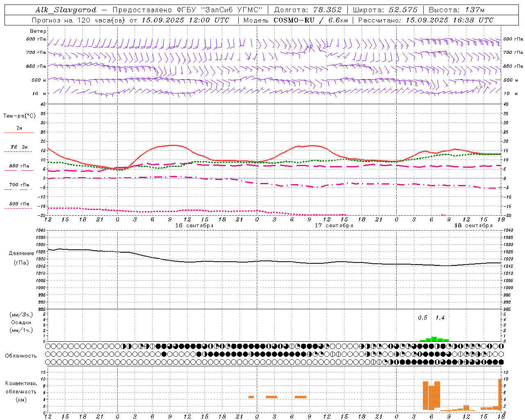Image resolution: width=525 pixels, height=420 pixels.
Task: Click the calculation time '15.09.2025 16:38 UTC'
Action: (450, 20)
